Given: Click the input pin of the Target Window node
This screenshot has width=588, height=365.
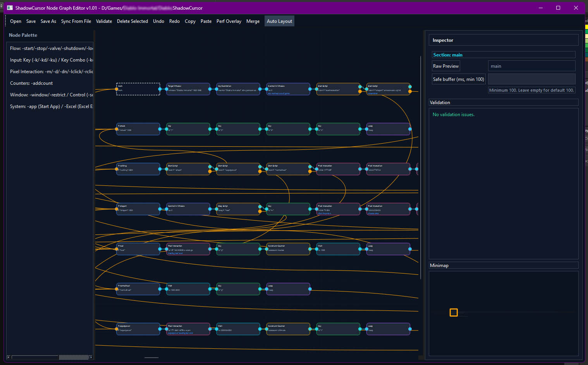Looking at the screenshot, I should tap(167, 89).
